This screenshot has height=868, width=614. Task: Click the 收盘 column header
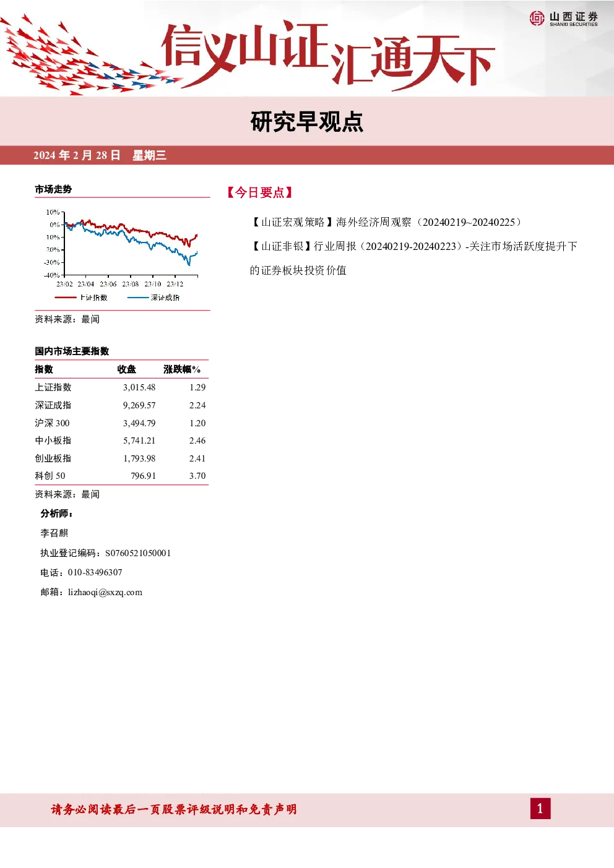(x=127, y=369)
